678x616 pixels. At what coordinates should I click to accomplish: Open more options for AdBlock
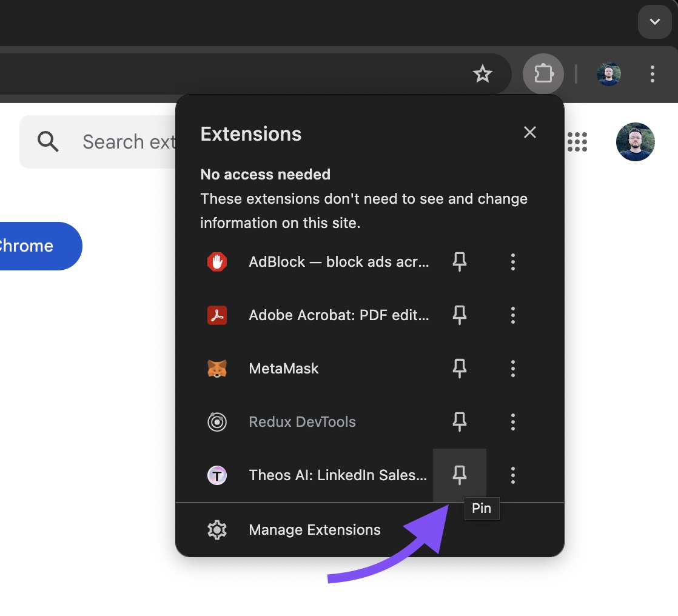point(513,262)
